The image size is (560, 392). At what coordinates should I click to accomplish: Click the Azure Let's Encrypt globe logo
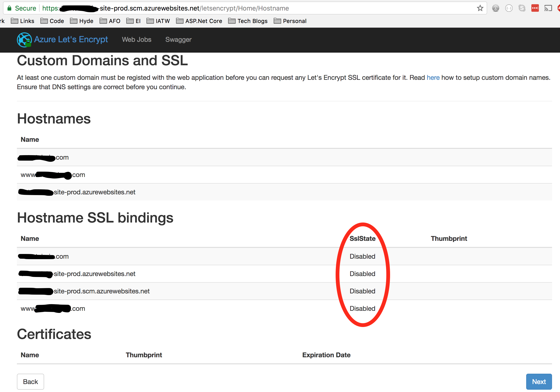pyautogui.click(x=24, y=39)
